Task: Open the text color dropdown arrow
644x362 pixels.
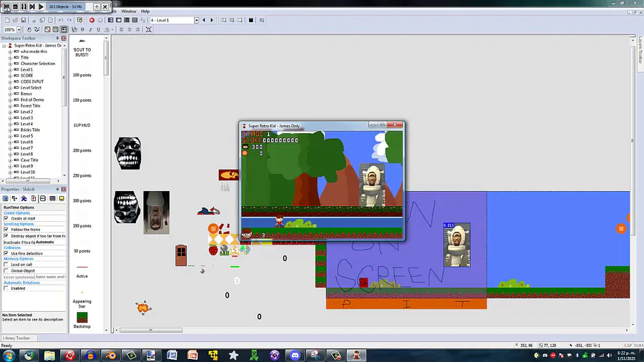Action: pos(112,29)
